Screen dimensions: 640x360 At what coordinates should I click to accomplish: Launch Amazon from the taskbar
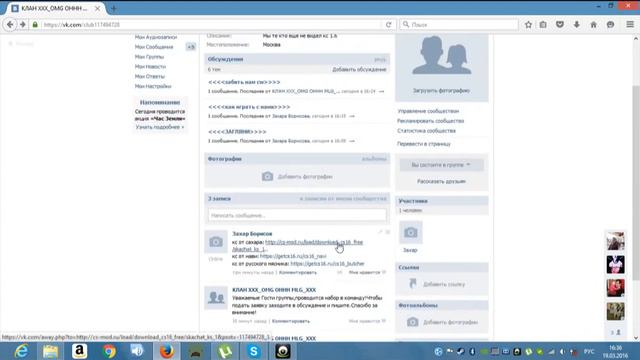click(80, 351)
